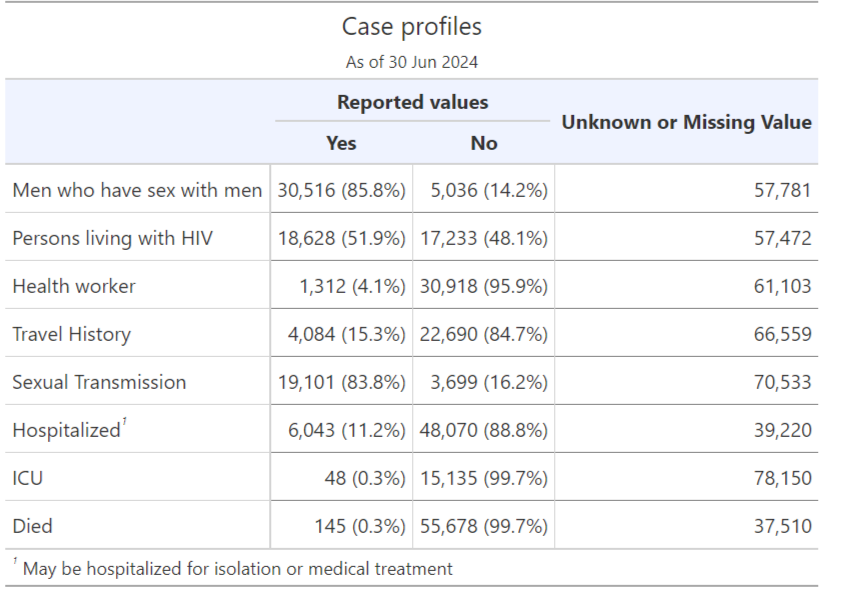The height and width of the screenshot is (590, 846).
Task: Click the hospitalization footnote text below table
Action: coord(237,568)
